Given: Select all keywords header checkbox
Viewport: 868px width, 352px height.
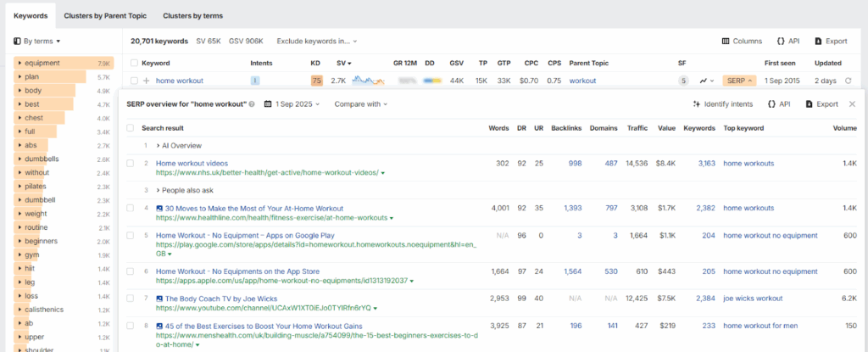Looking at the screenshot, I should [x=134, y=64].
